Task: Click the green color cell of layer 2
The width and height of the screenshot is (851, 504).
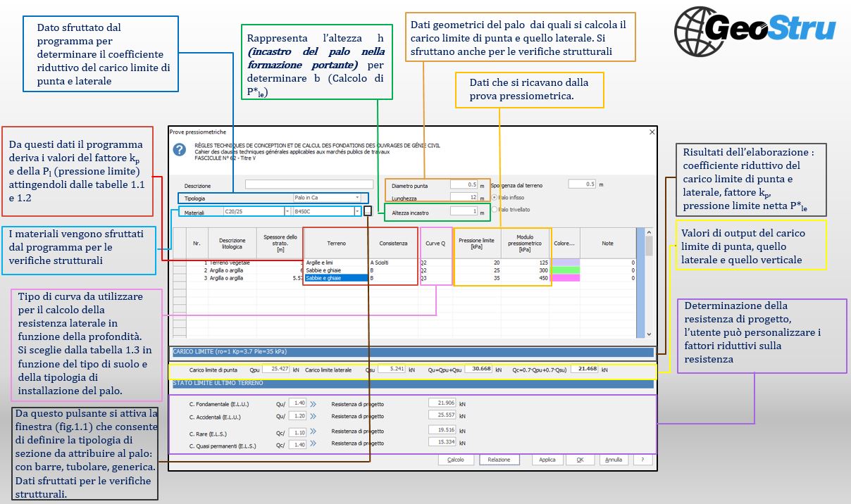Action: (x=564, y=270)
